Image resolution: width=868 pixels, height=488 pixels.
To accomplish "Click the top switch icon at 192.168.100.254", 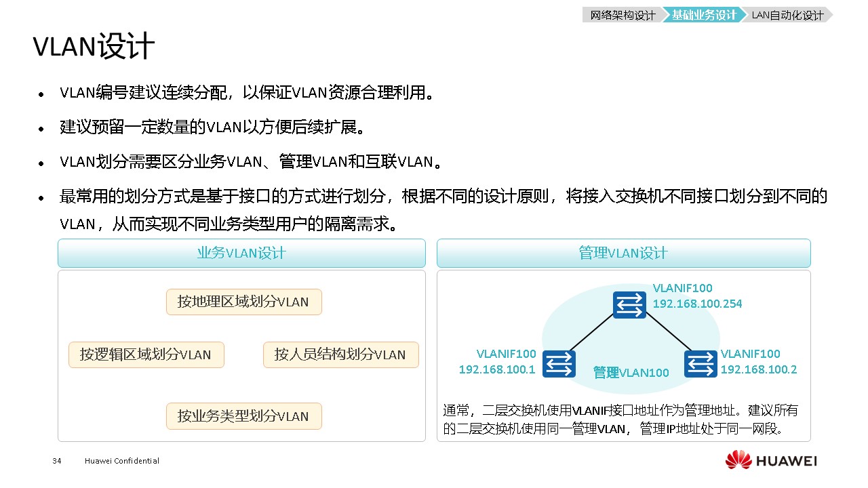I will pos(629,304).
